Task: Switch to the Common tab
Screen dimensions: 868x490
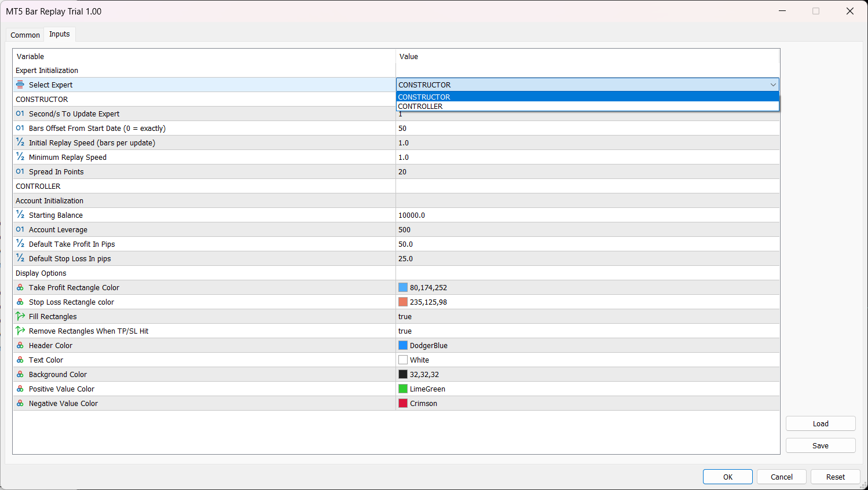Action: pos(25,35)
